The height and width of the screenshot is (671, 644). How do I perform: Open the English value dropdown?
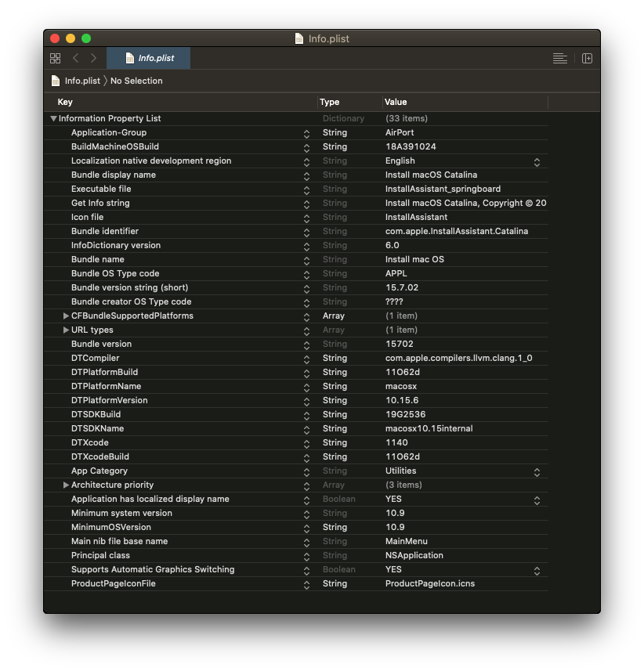click(x=537, y=162)
